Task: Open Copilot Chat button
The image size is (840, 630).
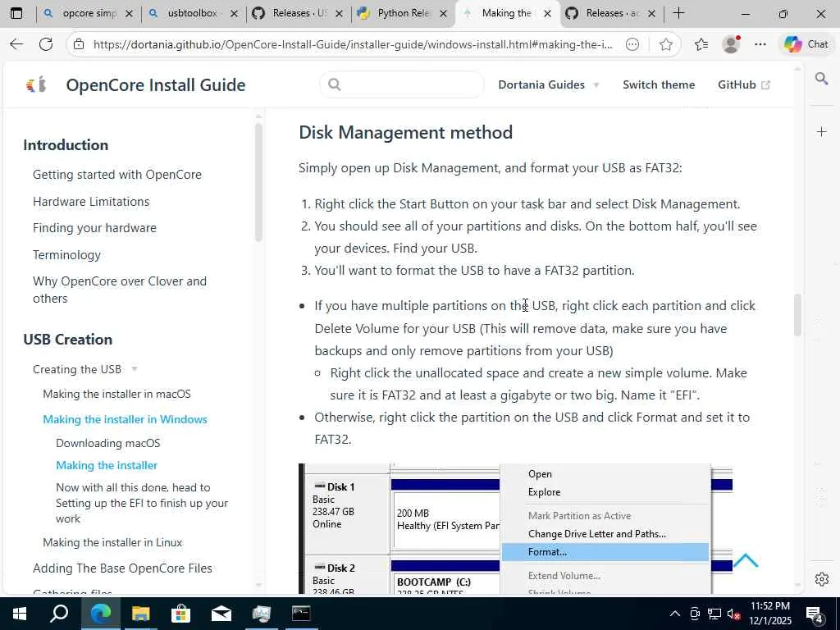Action: [x=807, y=44]
